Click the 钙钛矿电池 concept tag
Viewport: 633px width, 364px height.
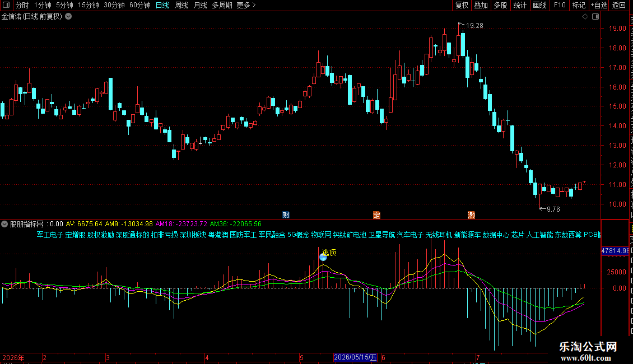[x=350, y=235]
